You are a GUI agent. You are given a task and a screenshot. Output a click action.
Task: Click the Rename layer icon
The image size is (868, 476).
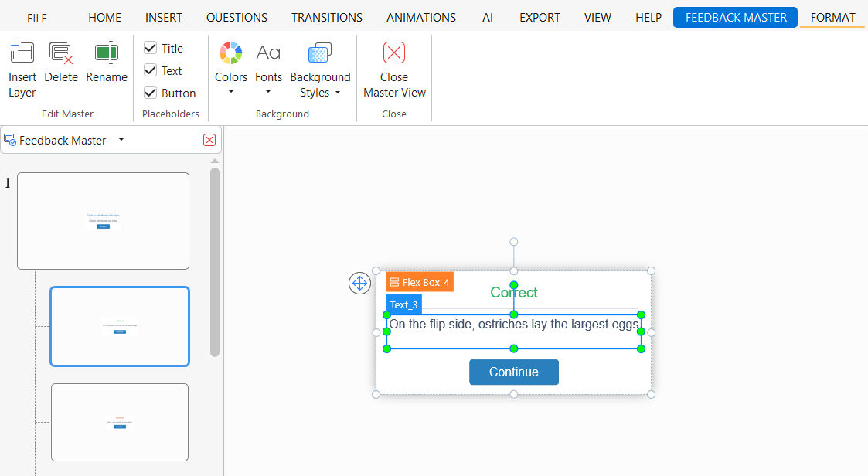coord(107,53)
